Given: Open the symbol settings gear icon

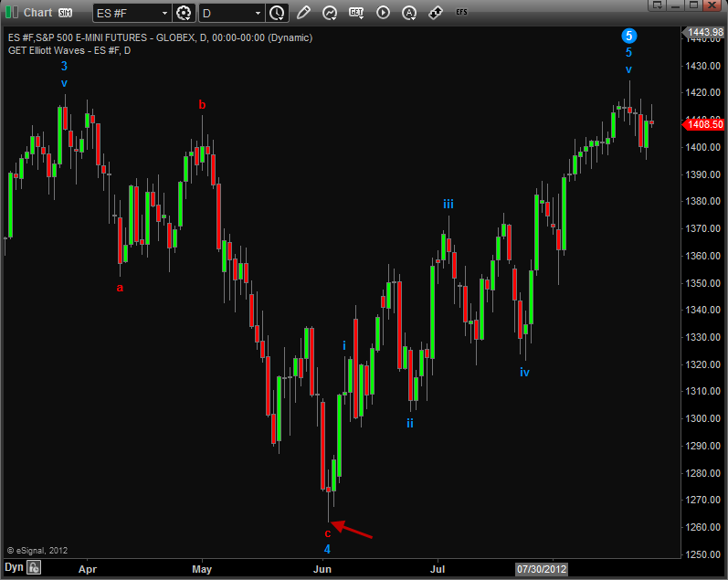Looking at the screenshot, I should [x=184, y=13].
